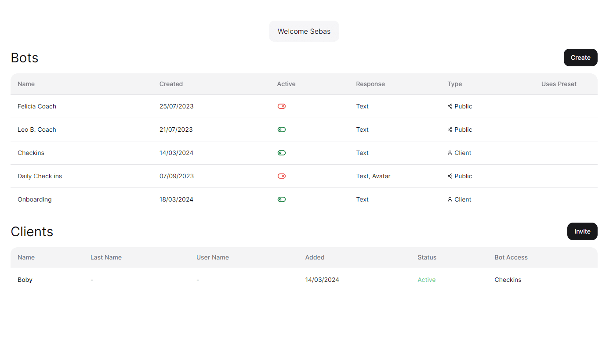This screenshot has width=602, height=364.
Task: Click the Created column header
Action: pos(171,84)
